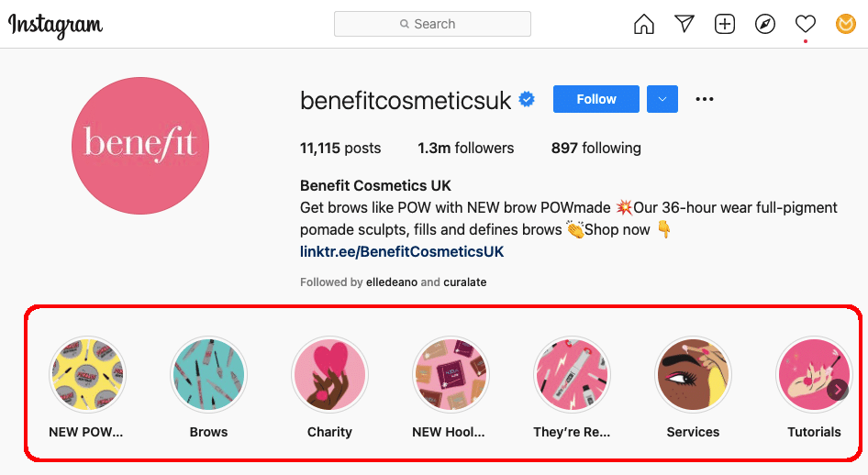Click the new post plus icon
868x475 pixels.
[725, 24]
